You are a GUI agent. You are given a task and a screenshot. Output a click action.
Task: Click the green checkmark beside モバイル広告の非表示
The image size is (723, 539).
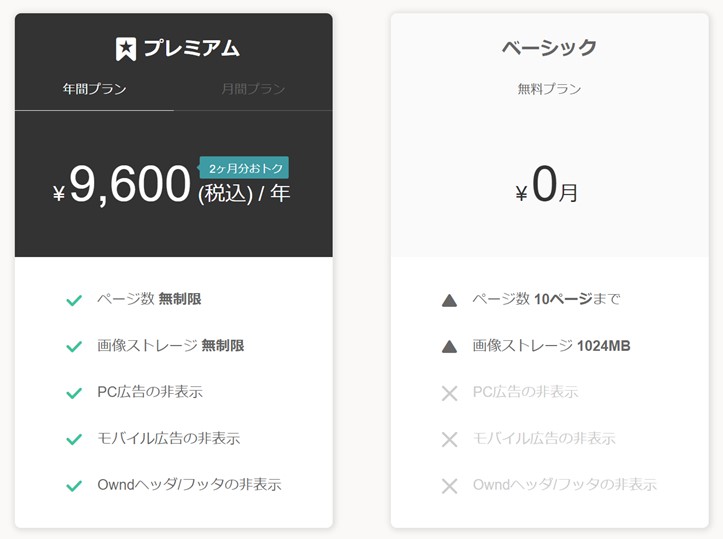click(x=74, y=439)
